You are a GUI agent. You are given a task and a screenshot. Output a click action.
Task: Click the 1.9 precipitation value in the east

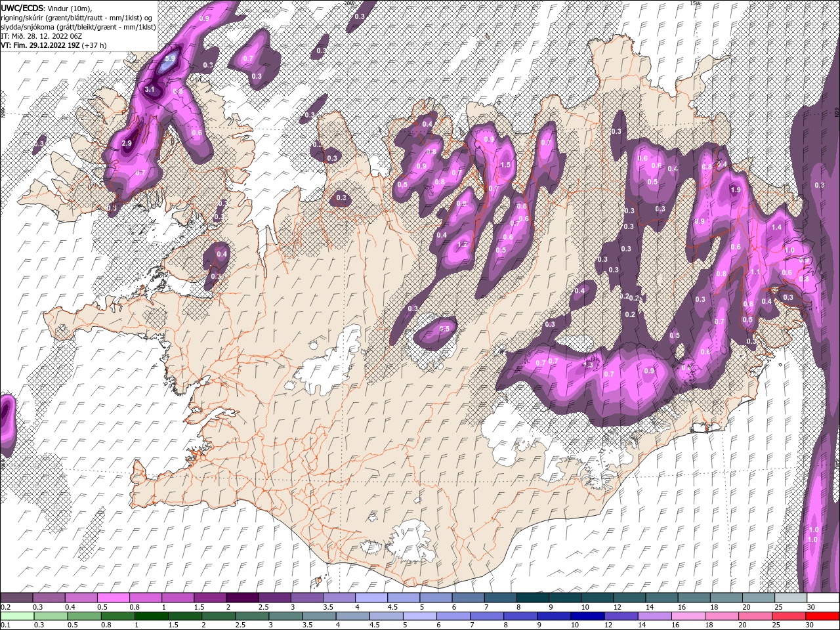[x=735, y=190]
